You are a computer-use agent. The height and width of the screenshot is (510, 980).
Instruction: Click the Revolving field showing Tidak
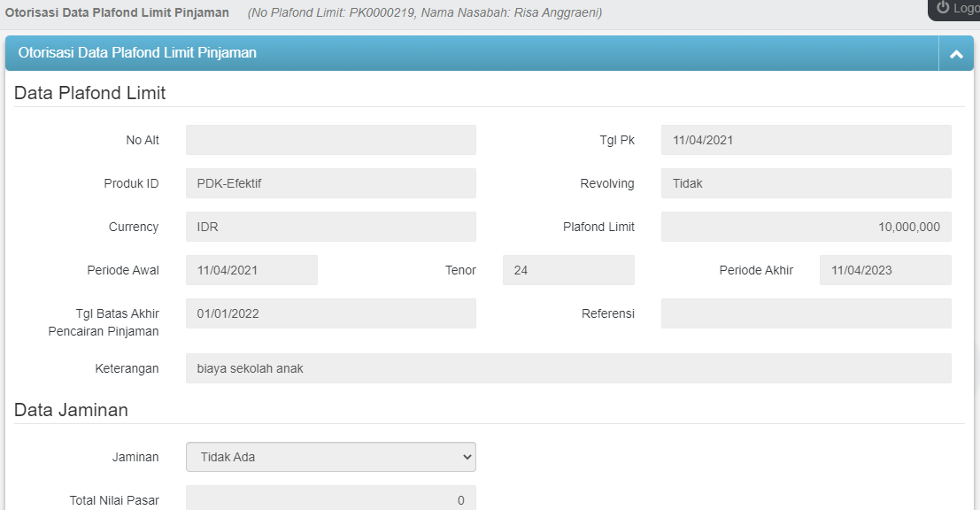point(806,183)
